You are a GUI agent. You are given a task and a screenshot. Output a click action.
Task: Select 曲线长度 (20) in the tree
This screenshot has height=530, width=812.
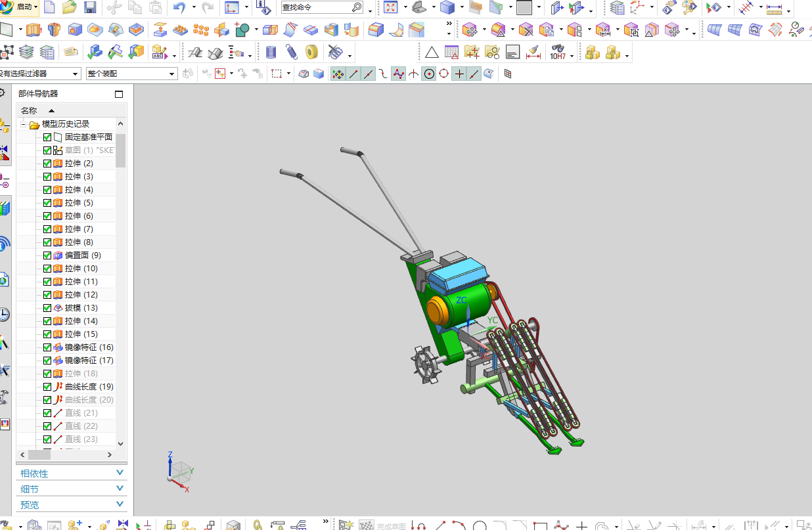[x=89, y=400]
